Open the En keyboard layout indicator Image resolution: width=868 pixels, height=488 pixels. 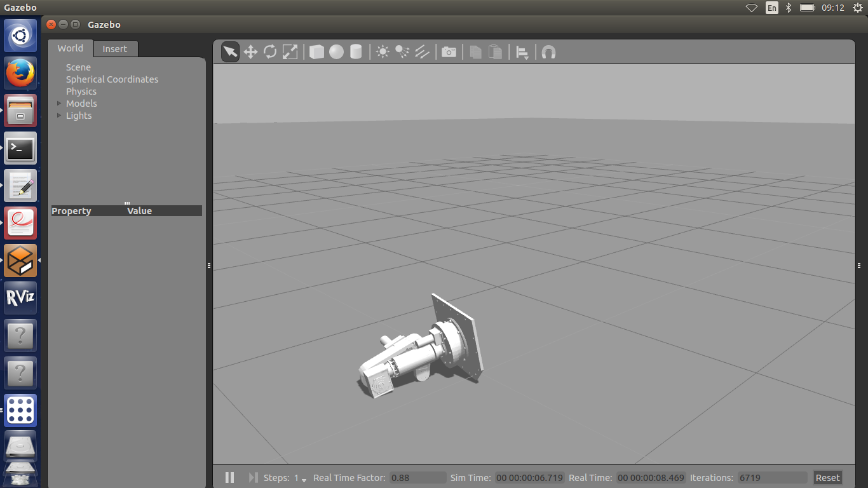click(771, 8)
